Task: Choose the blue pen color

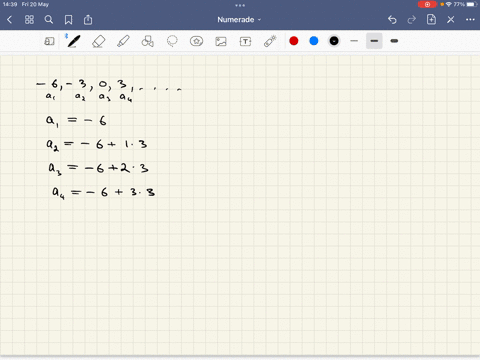Action: coord(314,41)
